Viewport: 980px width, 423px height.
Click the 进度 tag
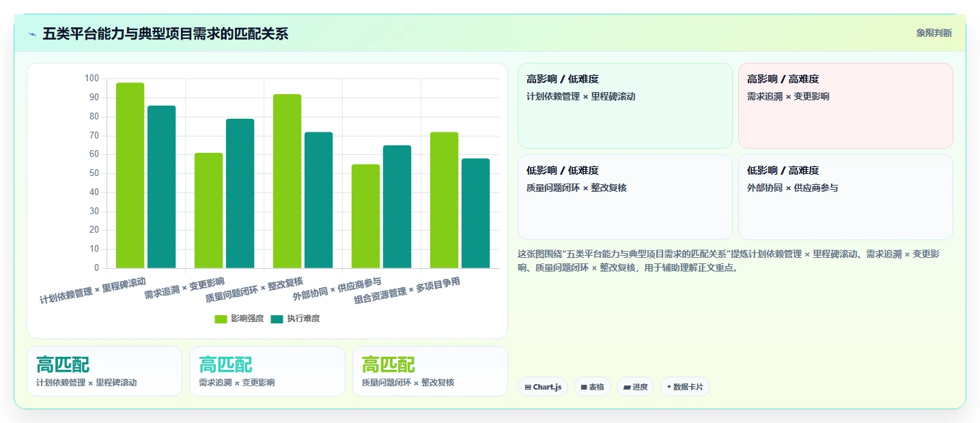(635, 387)
